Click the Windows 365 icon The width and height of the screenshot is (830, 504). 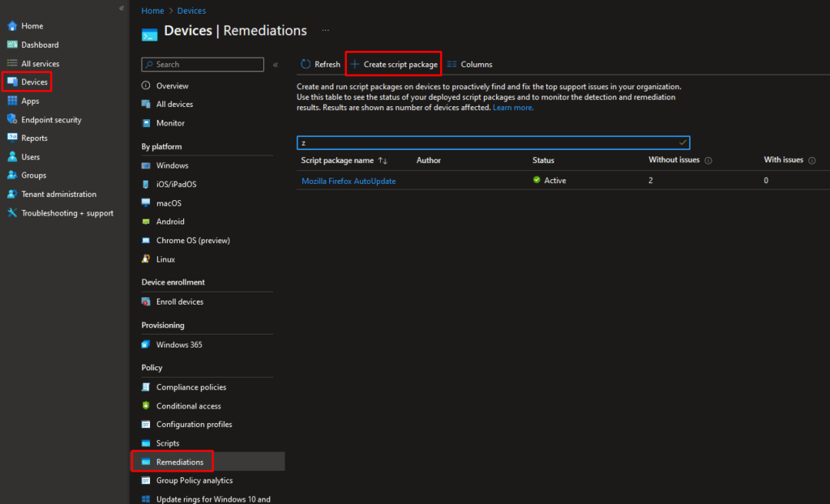pyautogui.click(x=146, y=344)
